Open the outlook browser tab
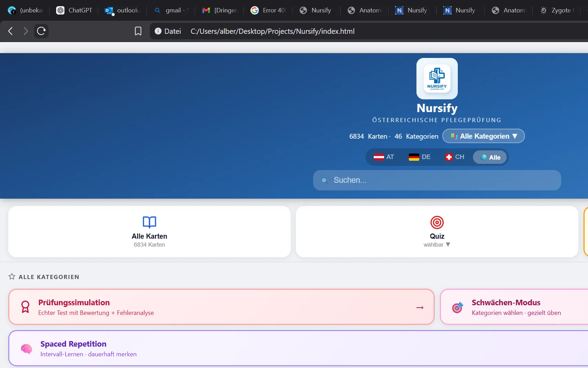This screenshot has height=368, width=588. click(123, 10)
